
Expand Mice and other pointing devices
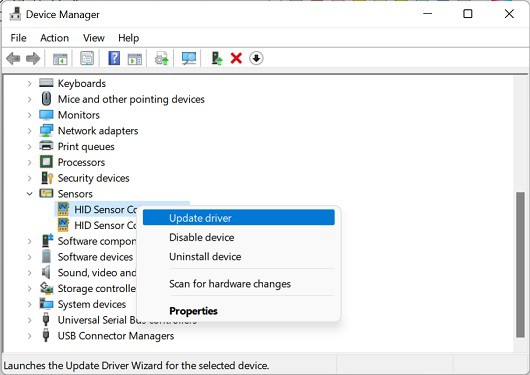(29, 99)
